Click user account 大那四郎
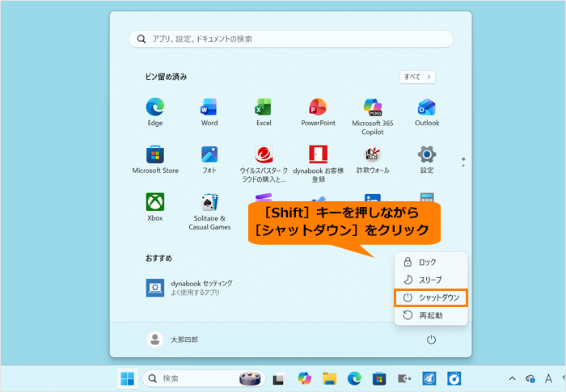Viewport: 566px width, 392px height. pyautogui.click(x=172, y=339)
